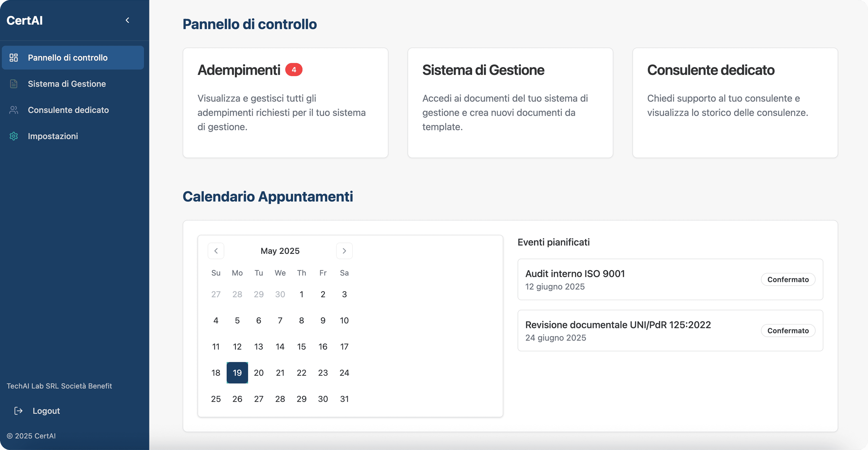Select May 7 in the calendar

point(280,320)
